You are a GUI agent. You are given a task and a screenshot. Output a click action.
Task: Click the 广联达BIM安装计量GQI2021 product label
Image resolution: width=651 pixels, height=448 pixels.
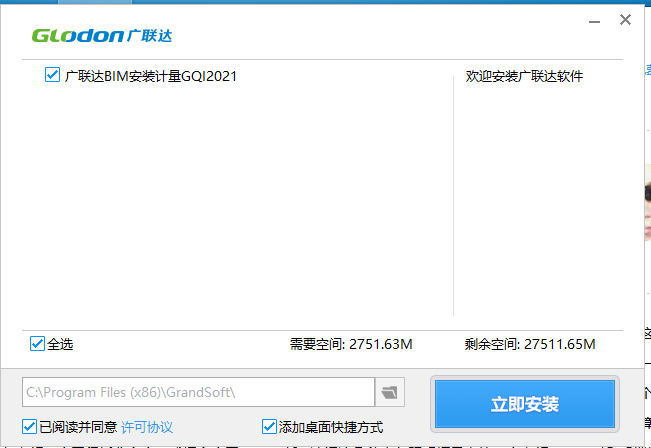151,76
